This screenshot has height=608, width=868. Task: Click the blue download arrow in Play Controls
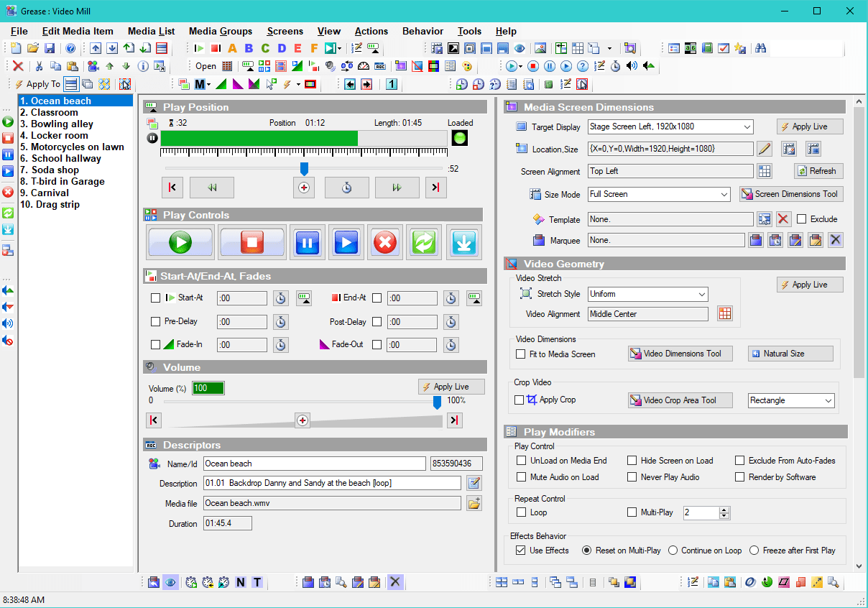463,242
